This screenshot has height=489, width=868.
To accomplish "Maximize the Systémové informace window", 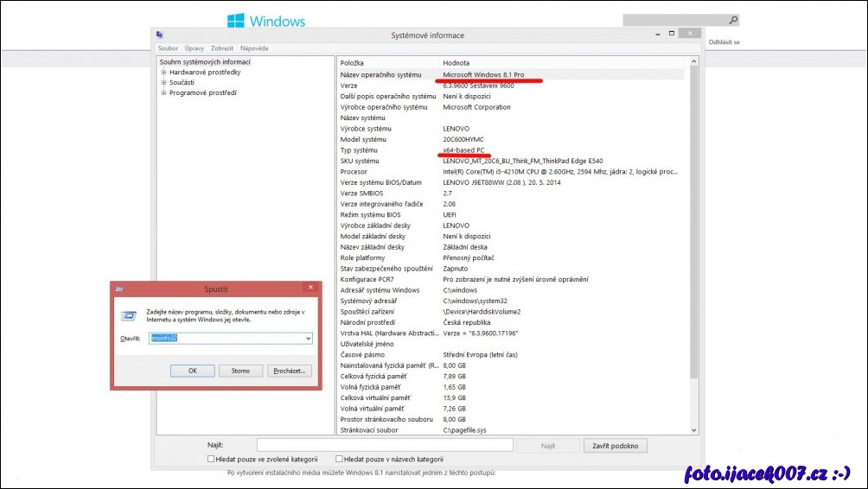I will point(669,35).
